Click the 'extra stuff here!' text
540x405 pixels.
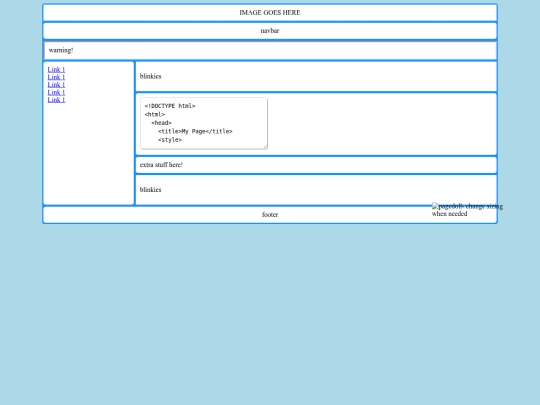click(161, 165)
